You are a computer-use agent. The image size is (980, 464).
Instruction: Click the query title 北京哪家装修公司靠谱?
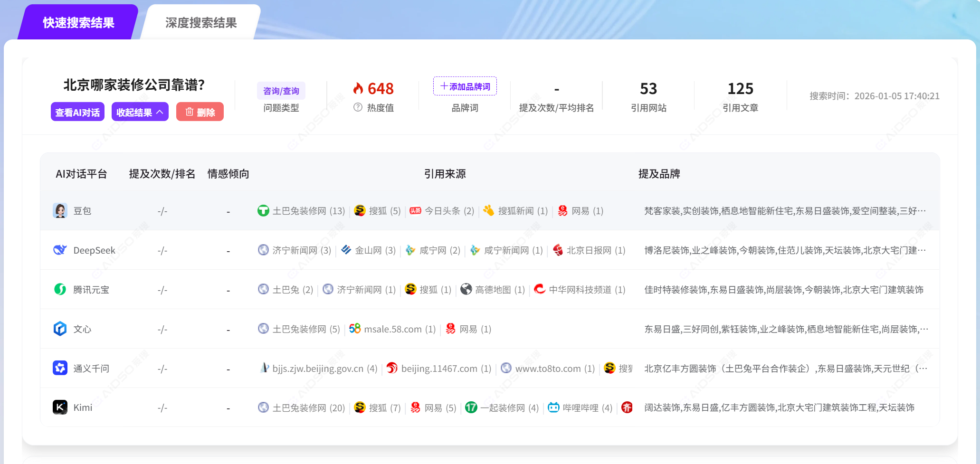(134, 85)
